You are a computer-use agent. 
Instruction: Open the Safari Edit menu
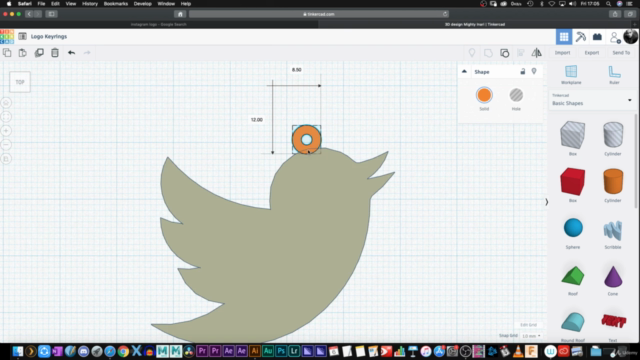click(55, 4)
